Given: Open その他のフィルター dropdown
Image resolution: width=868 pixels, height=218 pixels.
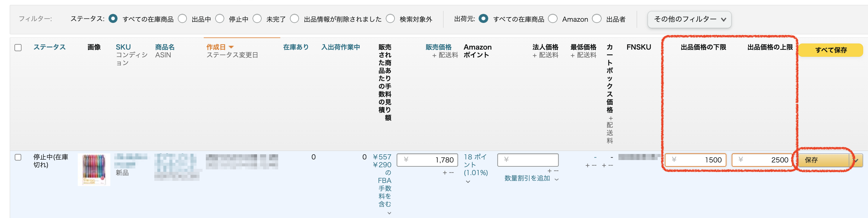Looking at the screenshot, I should pyautogui.click(x=689, y=19).
